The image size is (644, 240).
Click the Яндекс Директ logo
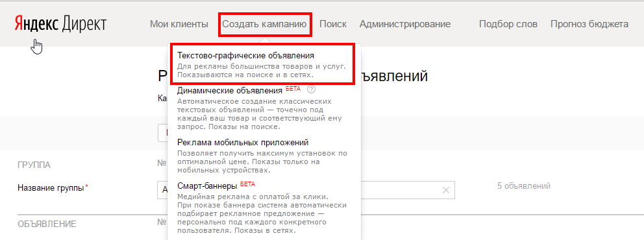pos(60,24)
